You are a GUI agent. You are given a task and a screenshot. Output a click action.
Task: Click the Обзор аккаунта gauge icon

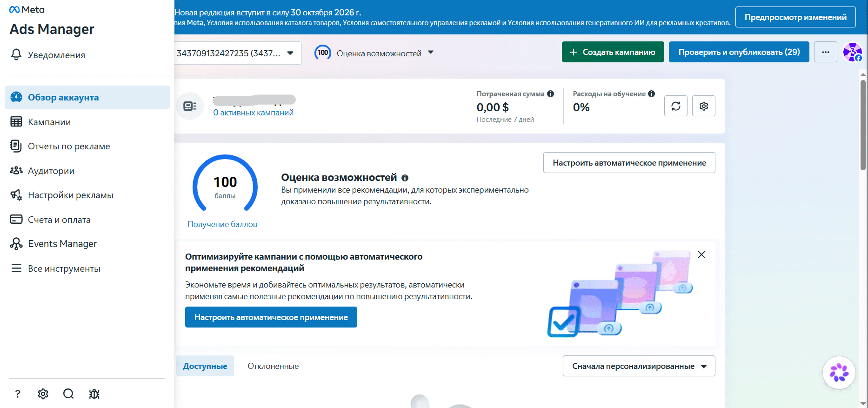click(x=16, y=97)
